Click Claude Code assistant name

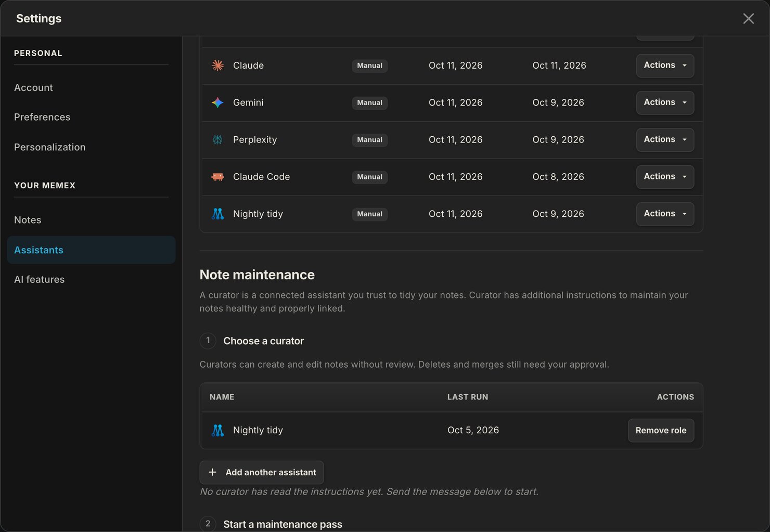tap(261, 177)
